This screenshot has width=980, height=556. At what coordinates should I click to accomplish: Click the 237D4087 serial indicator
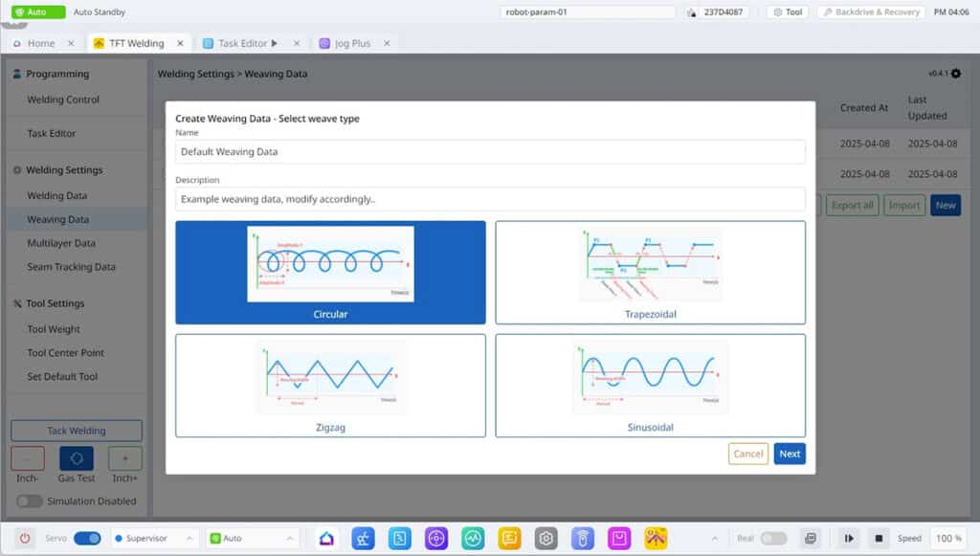point(716,11)
